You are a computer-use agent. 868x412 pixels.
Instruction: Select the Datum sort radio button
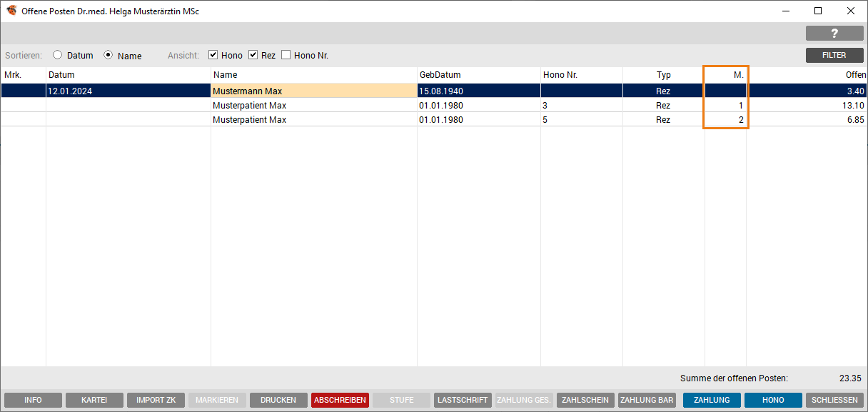(58, 55)
